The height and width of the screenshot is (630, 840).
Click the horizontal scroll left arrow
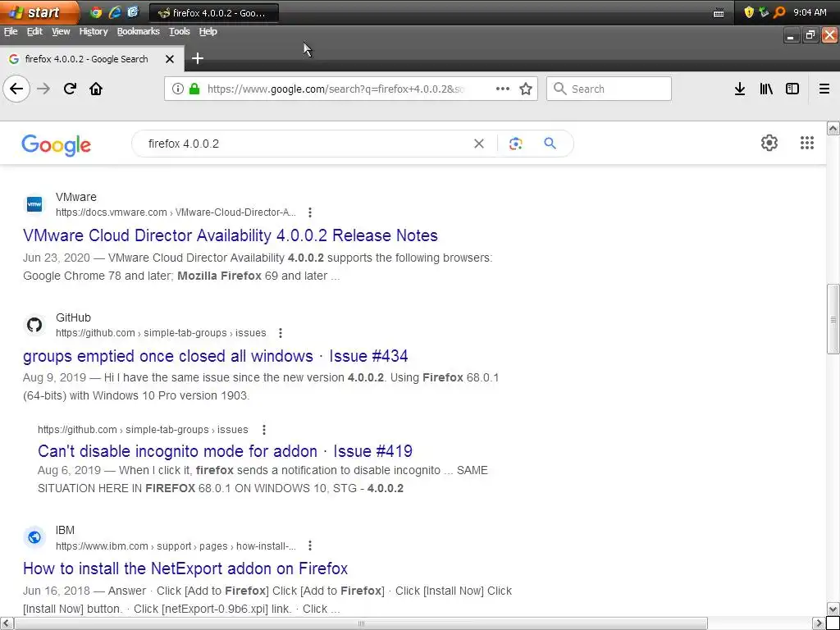7,623
